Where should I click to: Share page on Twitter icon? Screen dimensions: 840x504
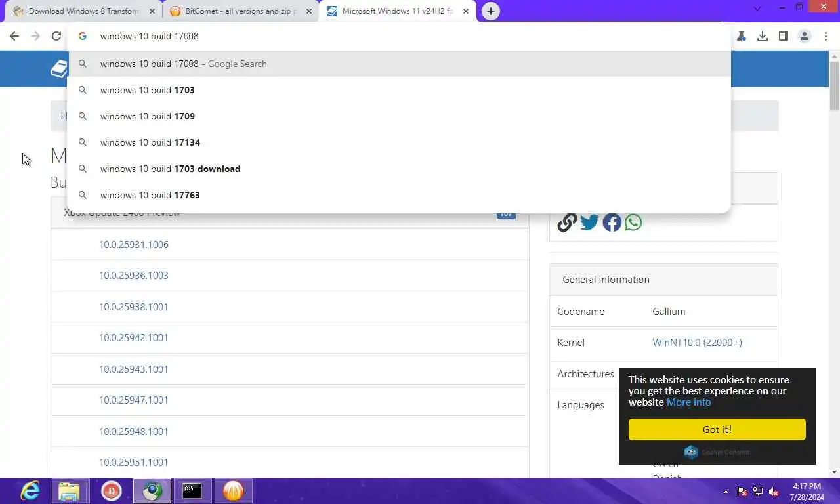589,222
